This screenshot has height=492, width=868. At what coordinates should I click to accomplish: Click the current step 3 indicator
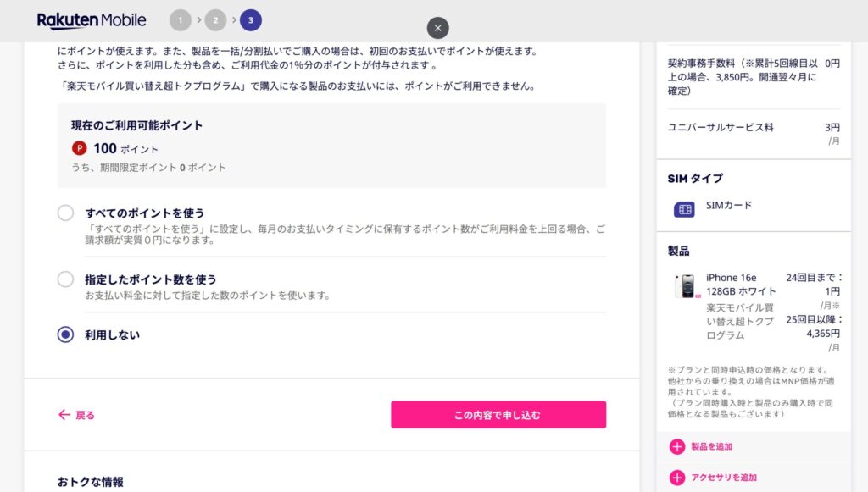click(250, 20)
